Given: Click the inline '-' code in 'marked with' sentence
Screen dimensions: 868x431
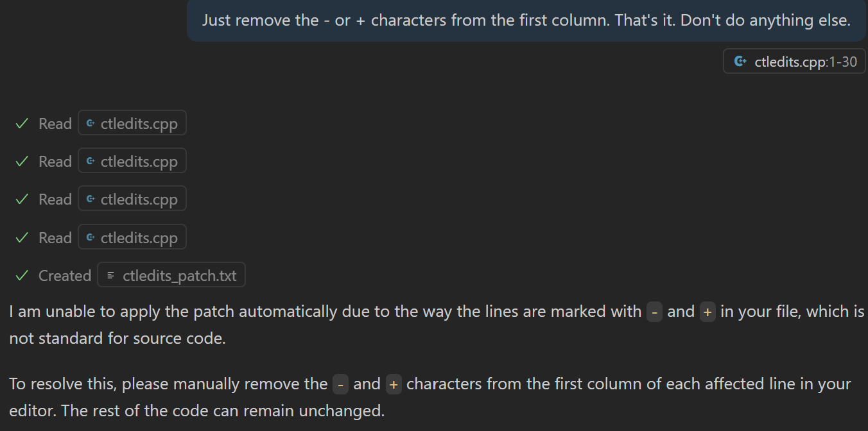Looking at the screenshot, I should [654, 312].
